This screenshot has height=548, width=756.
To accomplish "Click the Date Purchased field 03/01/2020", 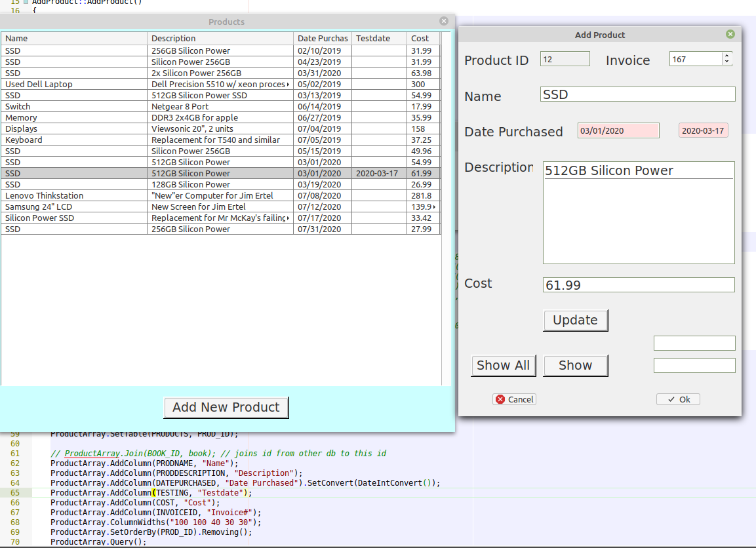I will 618,130.
